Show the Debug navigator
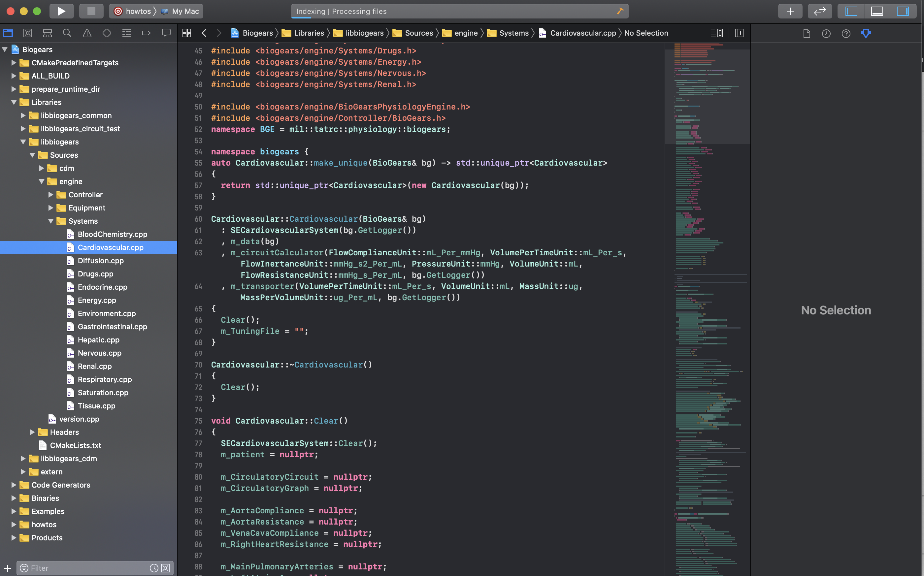 [x=126, y=33]
